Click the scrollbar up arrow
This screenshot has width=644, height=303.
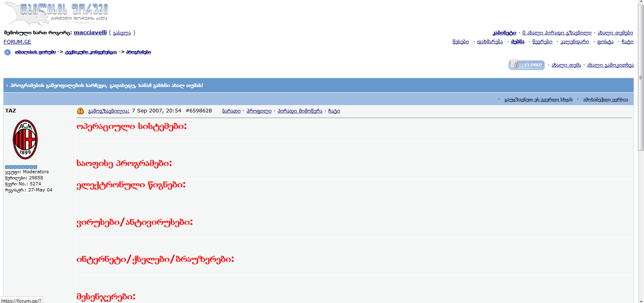641,2
